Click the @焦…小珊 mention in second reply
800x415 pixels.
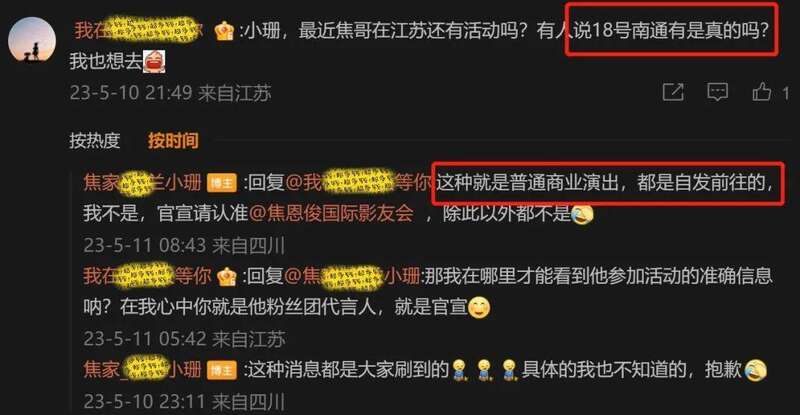coord(352,276)
